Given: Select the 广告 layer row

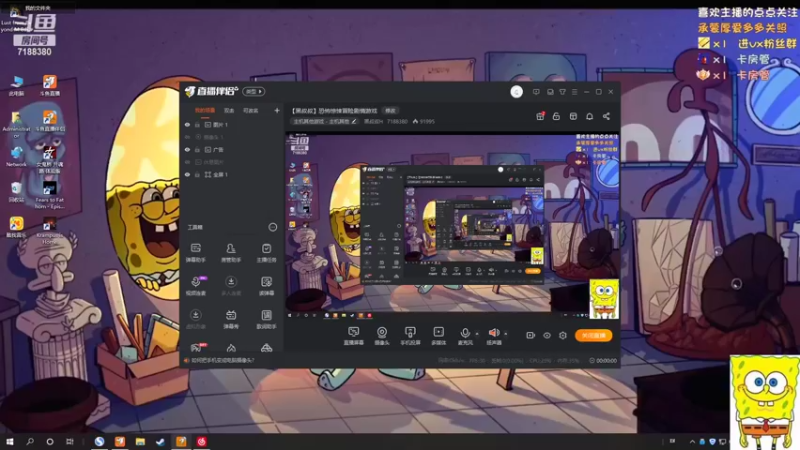Looking at the screenshot, I should pyautogui.click(x=232, y=149).
